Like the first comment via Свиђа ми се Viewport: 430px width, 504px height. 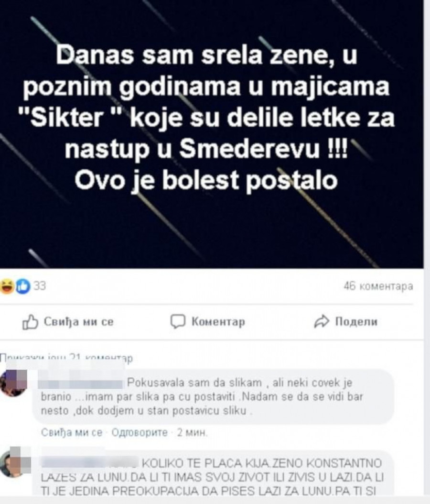tap(71, 433)
